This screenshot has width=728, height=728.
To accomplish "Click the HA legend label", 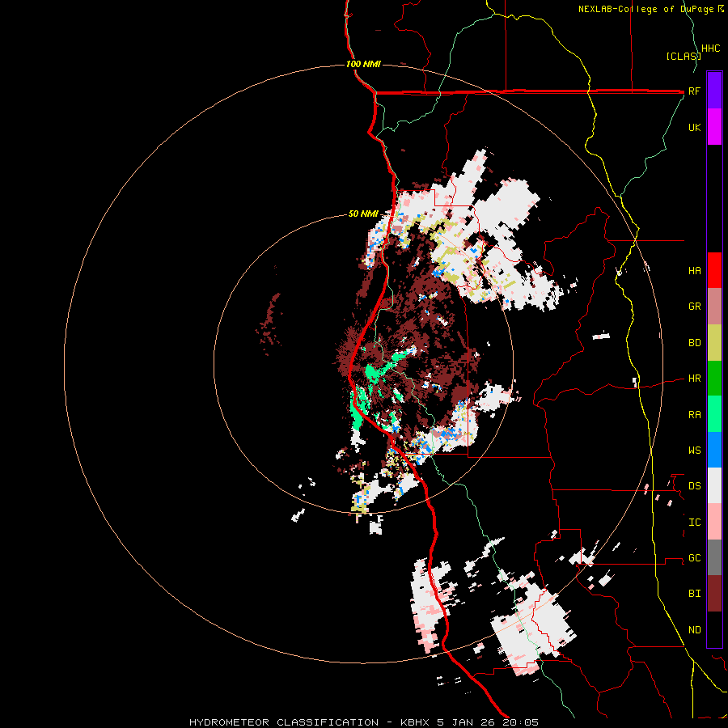I will pos(694,270).
